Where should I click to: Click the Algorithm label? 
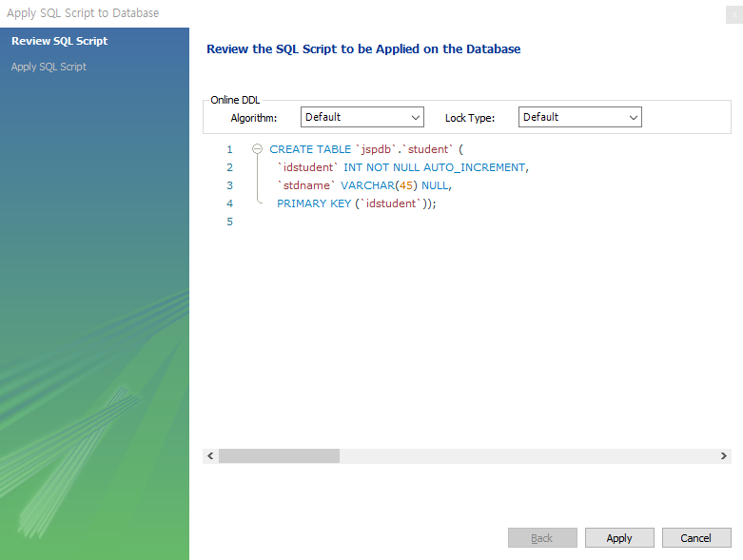click(254, 118)
